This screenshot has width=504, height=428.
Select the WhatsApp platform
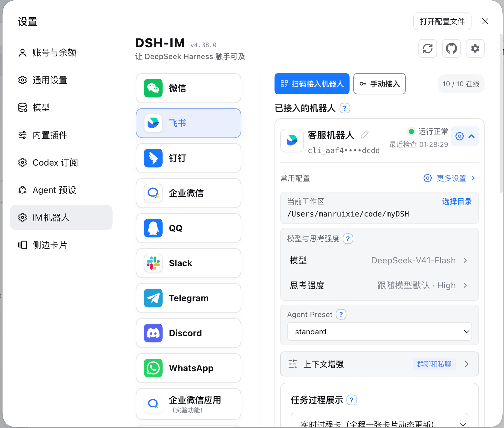[189, 368]
